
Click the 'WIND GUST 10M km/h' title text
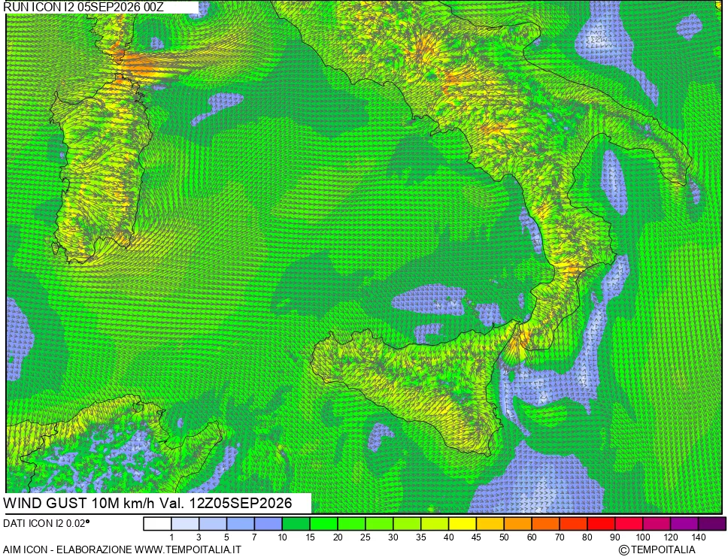pyautogui.click(x=80, y=503)
